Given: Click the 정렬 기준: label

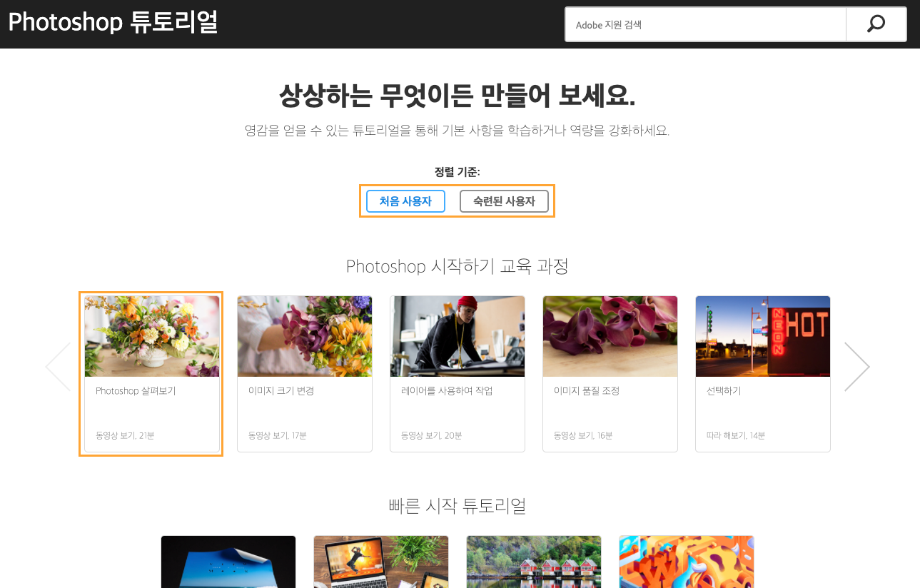Looking at the screenshot, I should click(457, 172).
